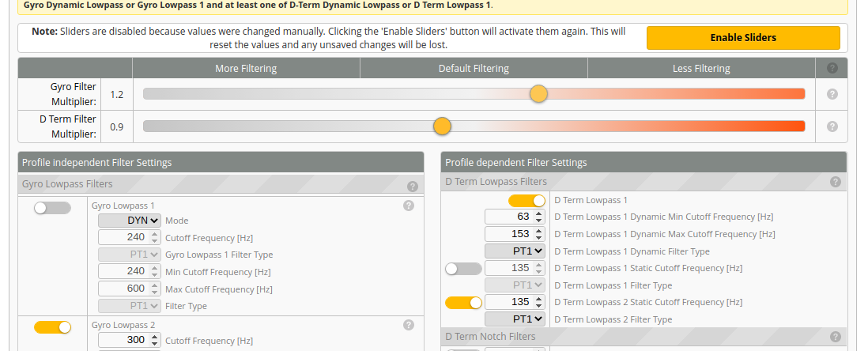Click D Term Filter Multiplier slider handle
868x351 pixels.
(x=442, y=126)
